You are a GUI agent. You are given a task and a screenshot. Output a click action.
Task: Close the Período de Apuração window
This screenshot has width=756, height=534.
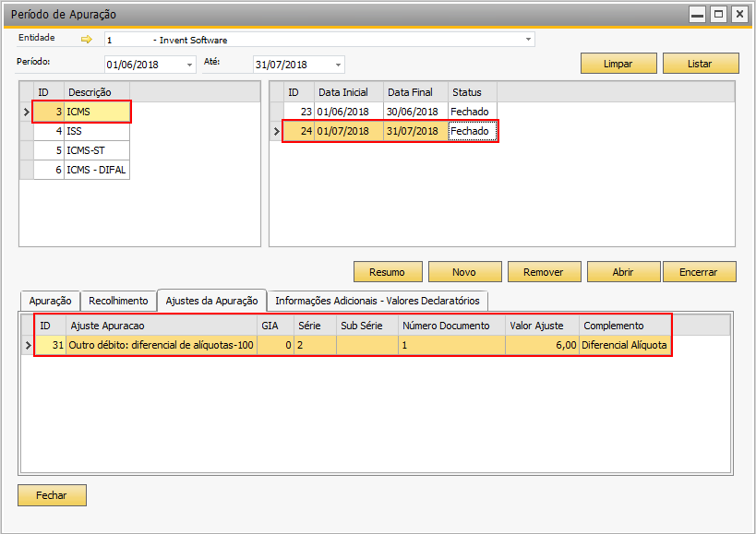(739, 15)
